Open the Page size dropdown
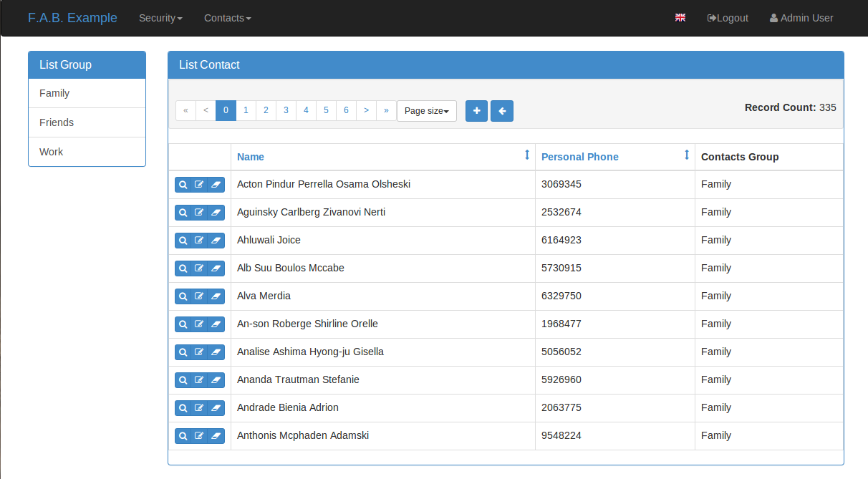Screen dimensions: 868x479 click(x=426, y=111)
